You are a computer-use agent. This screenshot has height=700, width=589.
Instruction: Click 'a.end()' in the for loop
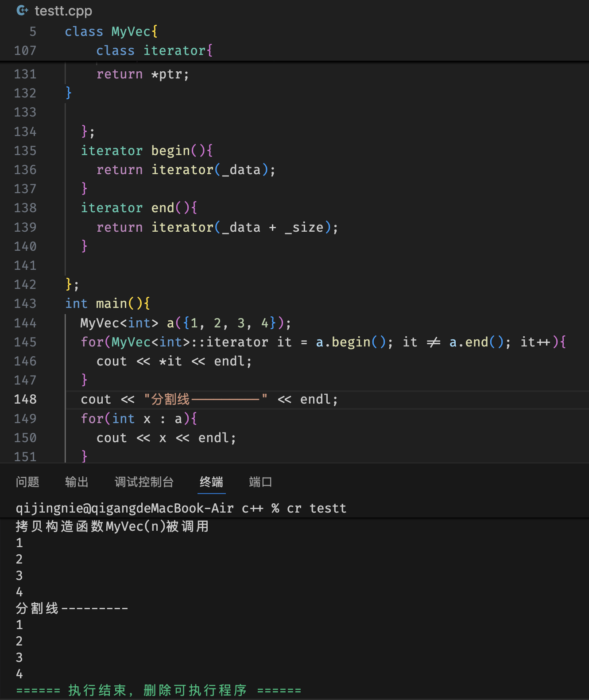pyautogui.click(x=477, y=342)
